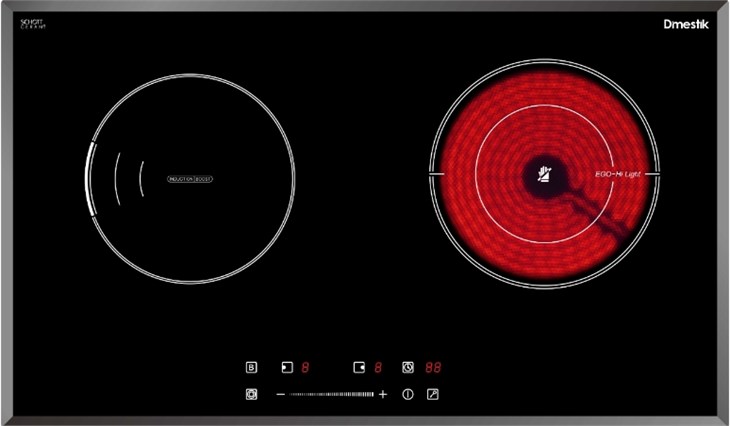The width and height of the screenshot is (730, 426).
Task: Tap the minus to decrease heat
Action: click(x=280, y=394)
